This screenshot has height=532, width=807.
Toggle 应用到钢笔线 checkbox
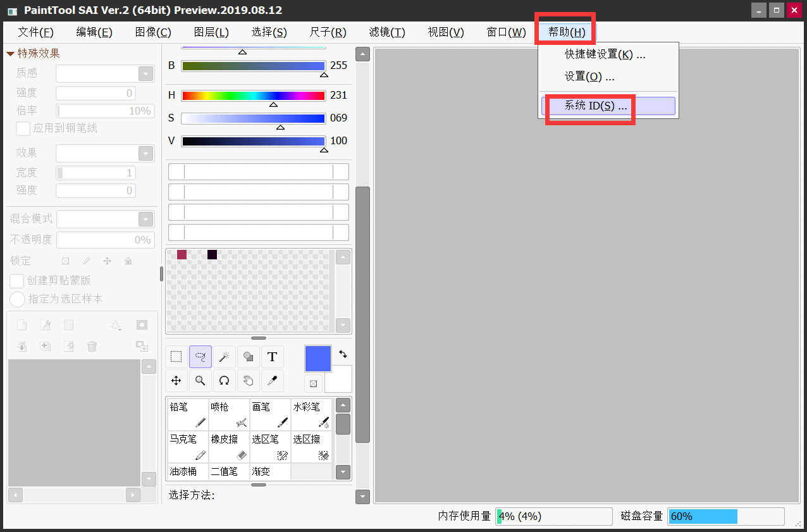pyautogui.click(x=23, y=128)
